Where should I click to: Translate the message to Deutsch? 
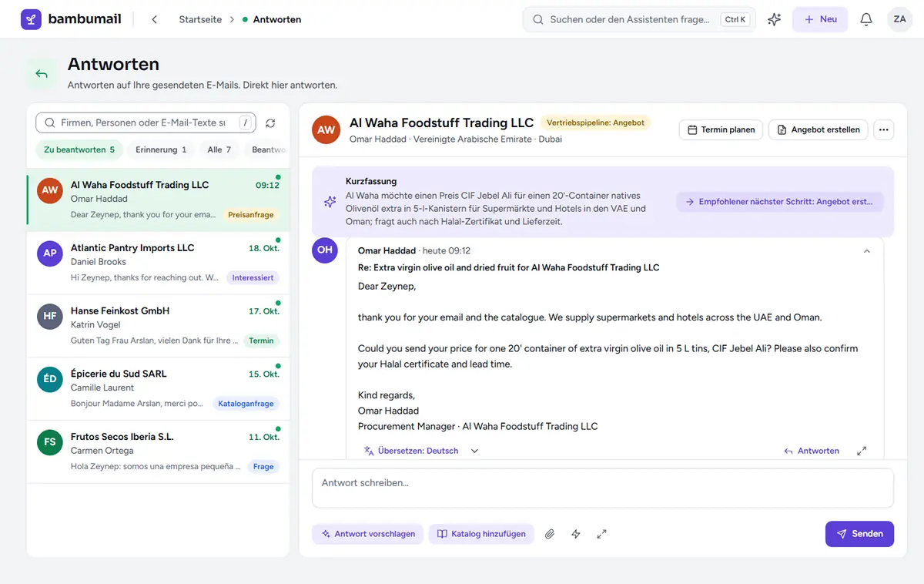click(411, 451)
